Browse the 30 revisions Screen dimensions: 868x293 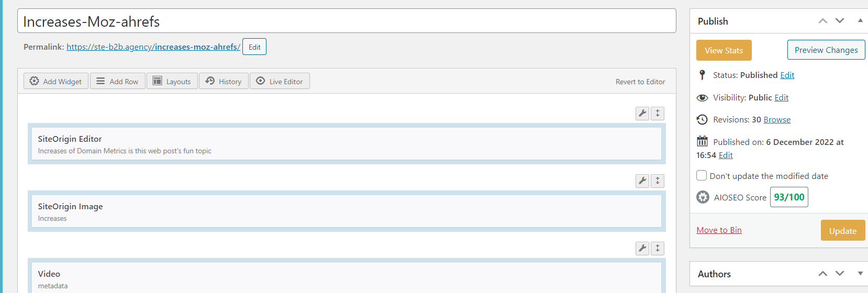tap(777, 120)
